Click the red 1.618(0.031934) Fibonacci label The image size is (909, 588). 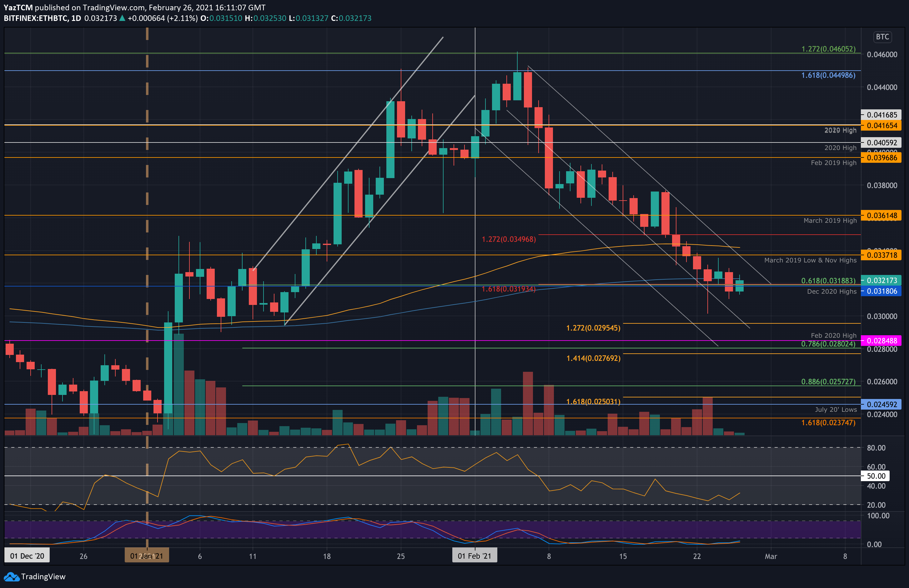tap(509, 289)
